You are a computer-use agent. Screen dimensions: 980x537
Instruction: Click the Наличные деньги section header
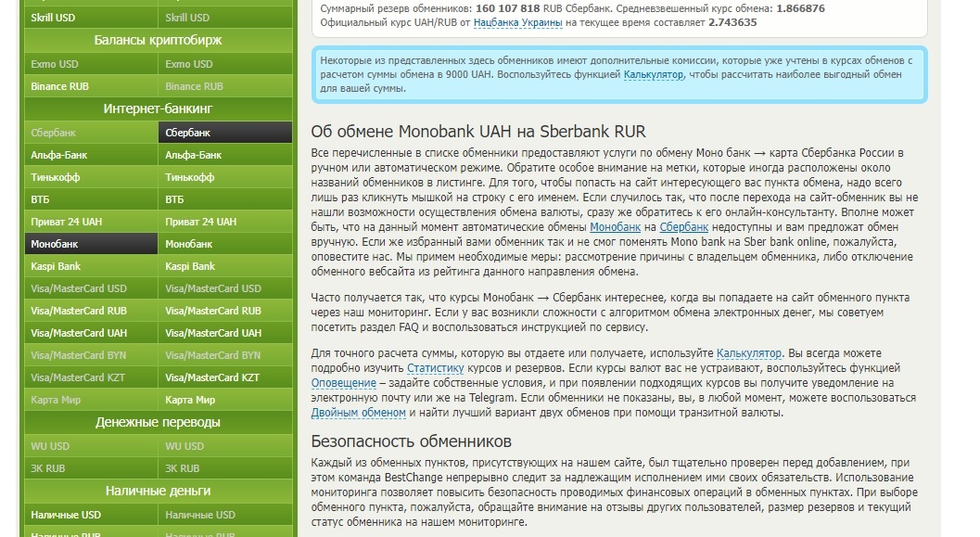159,492
